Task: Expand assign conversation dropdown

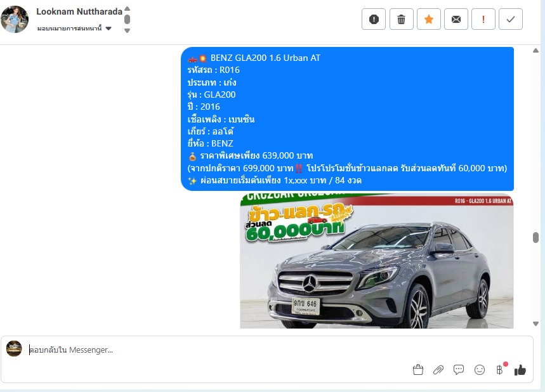Action: pos(74,29)
